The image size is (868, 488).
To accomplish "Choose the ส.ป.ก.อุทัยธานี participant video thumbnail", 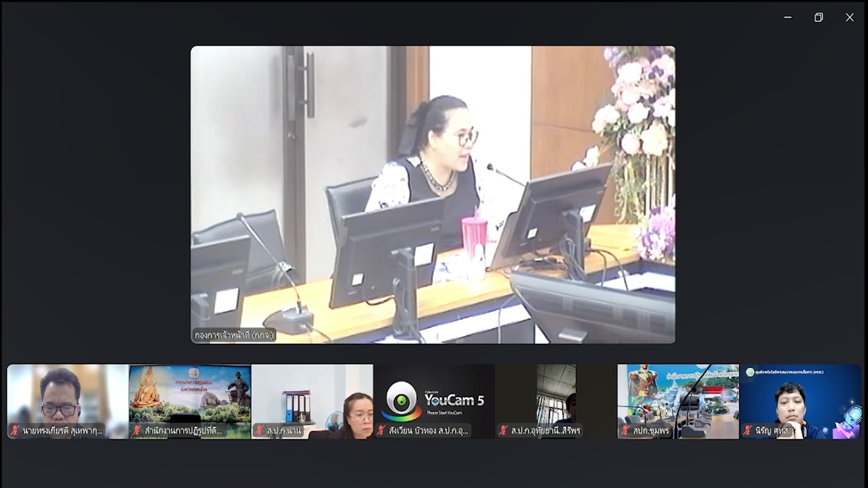I will click(x=556, y=396).
